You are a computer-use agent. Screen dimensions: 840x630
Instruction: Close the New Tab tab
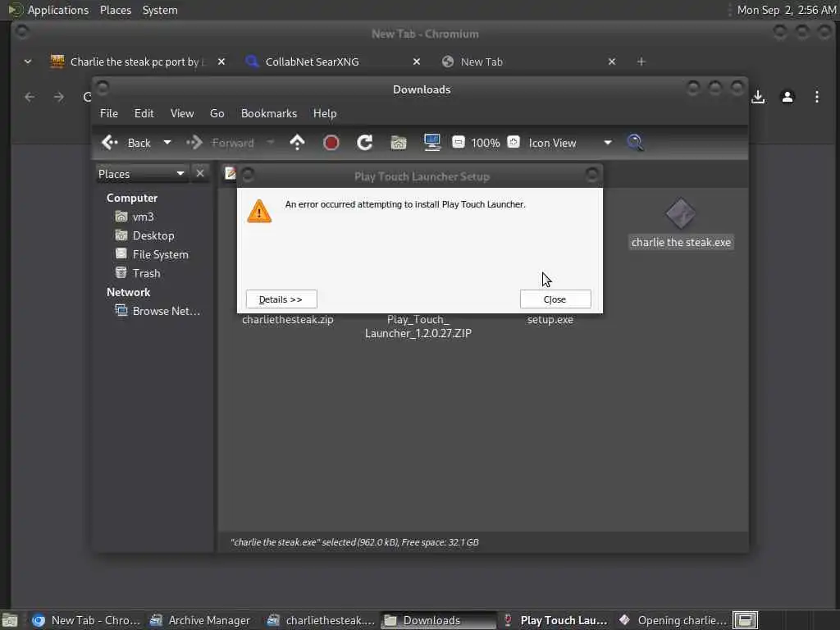pyautogui.click(x=612, y=62)
